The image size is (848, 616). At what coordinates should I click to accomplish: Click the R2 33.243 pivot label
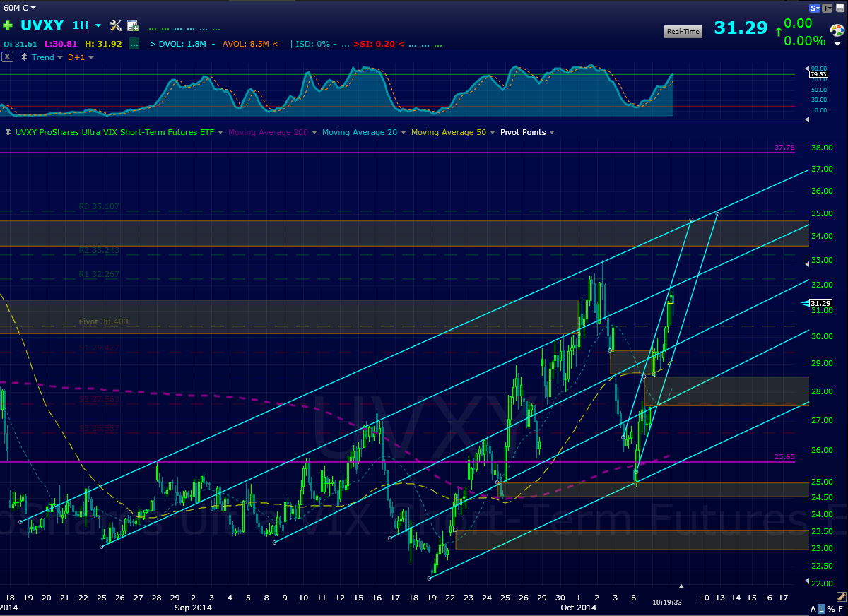[99, 250]
